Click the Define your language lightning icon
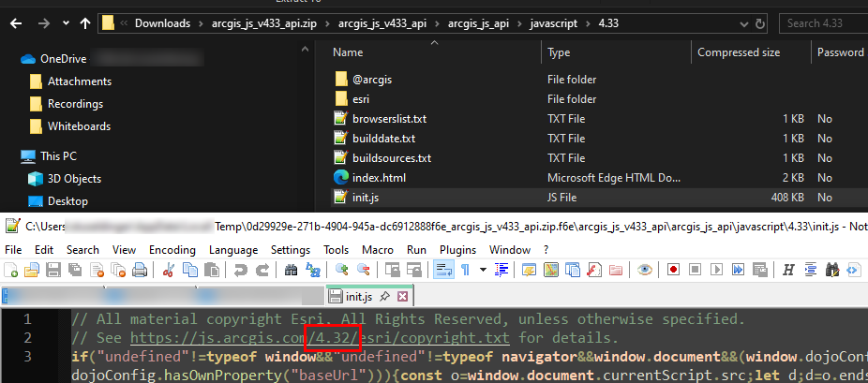The width and height of the screenshot is (868, 383). 531,270
